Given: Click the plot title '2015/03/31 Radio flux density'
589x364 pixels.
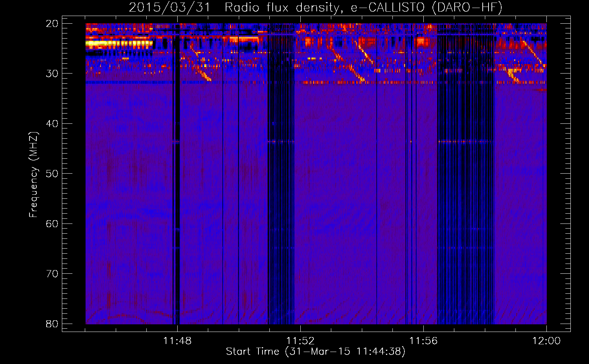Looking at the screenshot, I should pyautogui.click(x=316, y=7).
